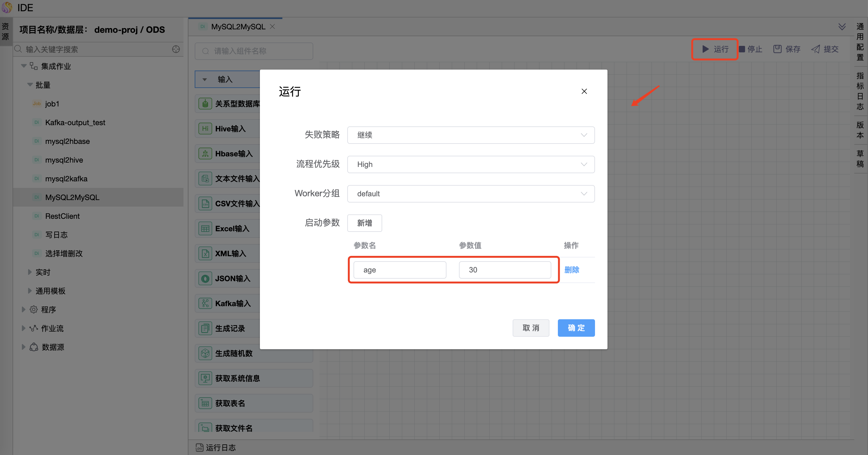Click the 删除 link for age parameter

pos(572,270)
